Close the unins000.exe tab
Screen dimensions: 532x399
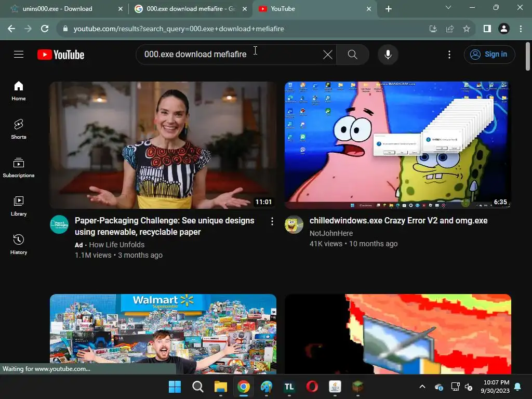click(121, 9)
